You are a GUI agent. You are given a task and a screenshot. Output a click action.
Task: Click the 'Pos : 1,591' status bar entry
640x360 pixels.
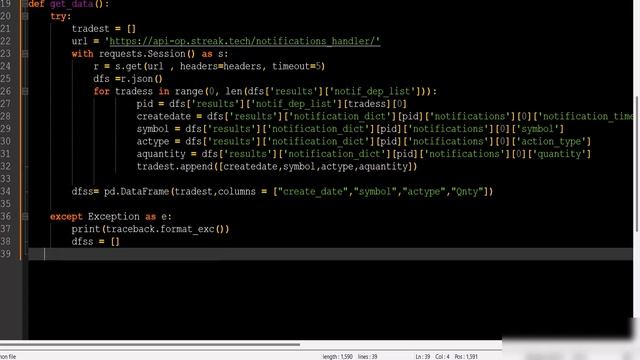click(x=466, y=357)
